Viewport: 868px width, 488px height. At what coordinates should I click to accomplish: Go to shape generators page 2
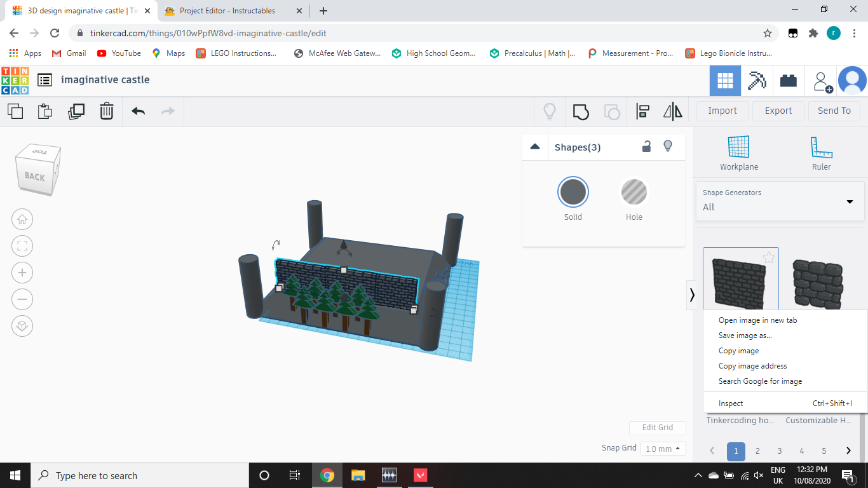click(757, 451)
